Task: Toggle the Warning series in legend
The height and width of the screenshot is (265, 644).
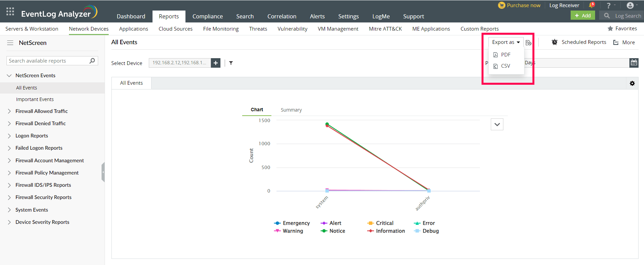Action: tap(288, 231)
